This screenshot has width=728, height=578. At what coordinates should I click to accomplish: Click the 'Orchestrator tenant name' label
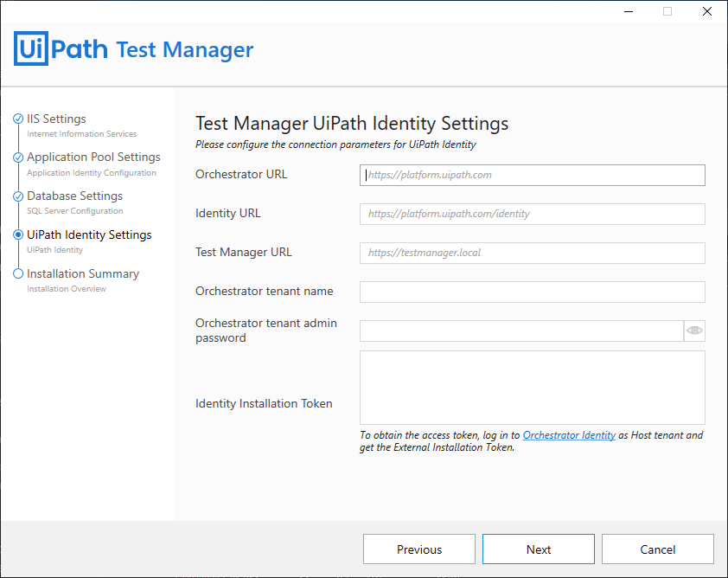[265, 291]
